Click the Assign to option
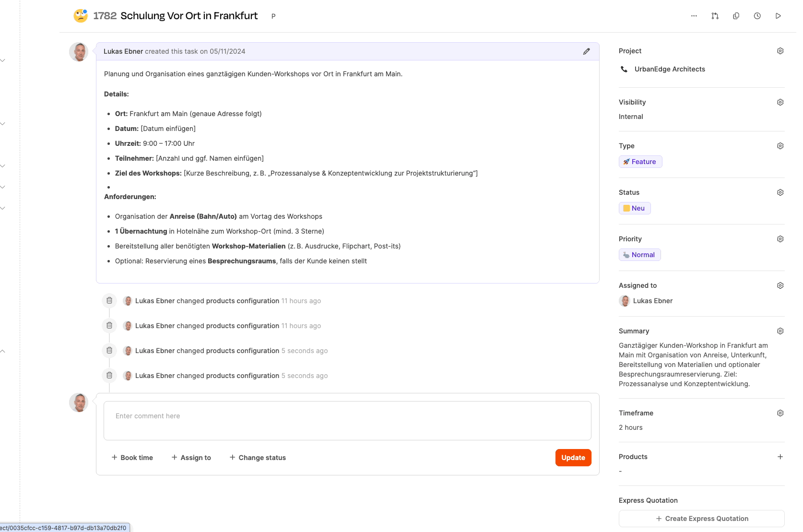 [191, 458]
